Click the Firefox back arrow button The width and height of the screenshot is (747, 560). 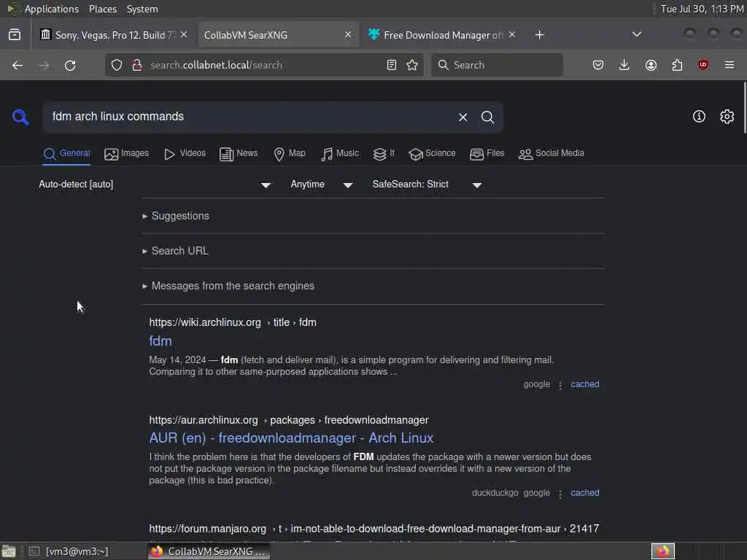pyautogui.click(x=18, y=65)
